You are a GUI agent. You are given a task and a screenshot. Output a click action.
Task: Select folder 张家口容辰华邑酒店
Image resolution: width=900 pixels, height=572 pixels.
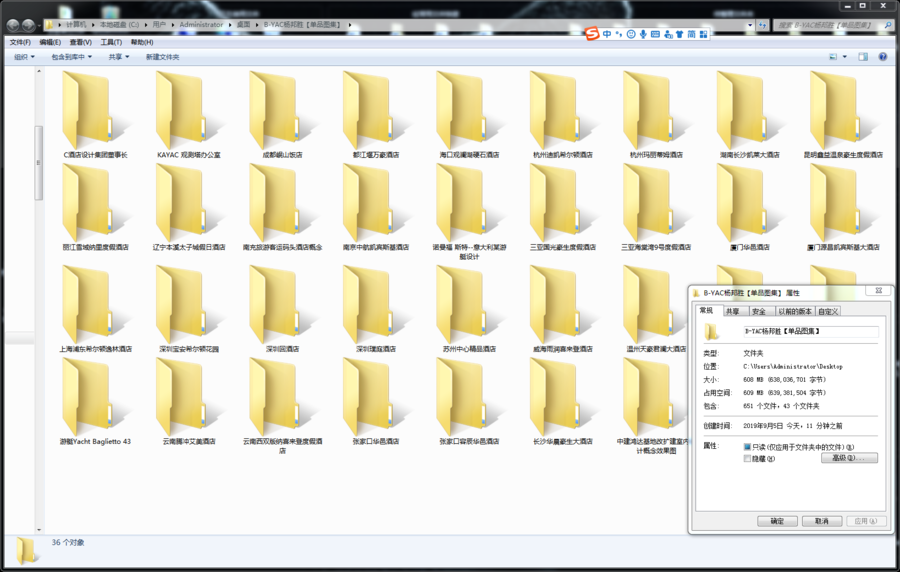(469, 402)
